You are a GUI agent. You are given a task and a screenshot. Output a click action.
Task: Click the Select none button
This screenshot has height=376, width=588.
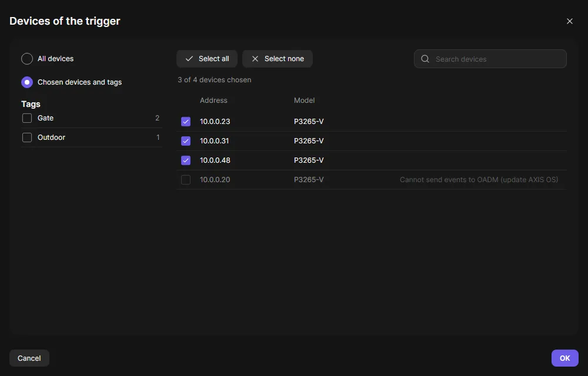click(278, 59)
